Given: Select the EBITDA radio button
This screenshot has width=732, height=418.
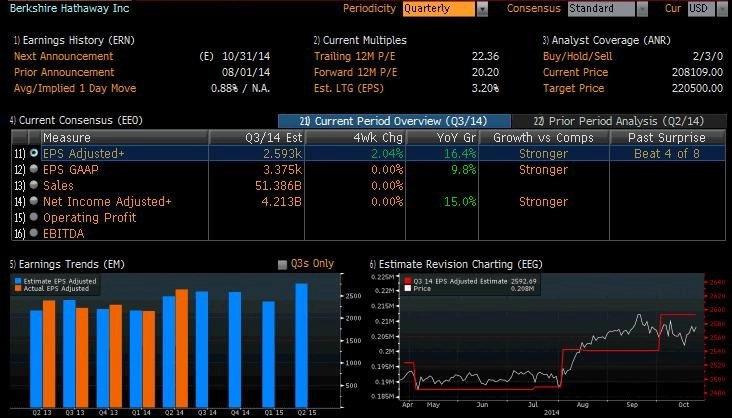Looking at the screenshot, I should click(x=34, y=233).
